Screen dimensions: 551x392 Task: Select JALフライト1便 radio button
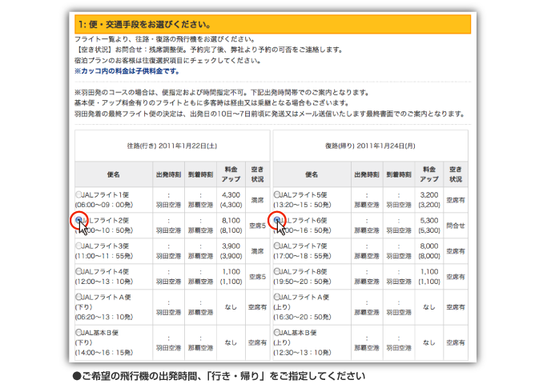pos(78,194)
